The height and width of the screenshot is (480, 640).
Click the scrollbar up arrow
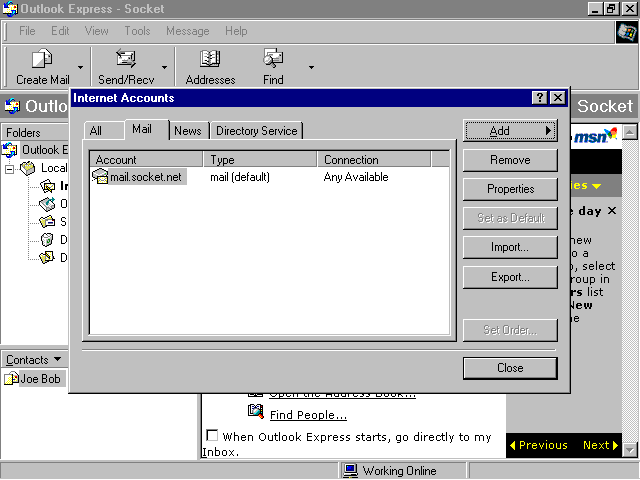point(630,132)
